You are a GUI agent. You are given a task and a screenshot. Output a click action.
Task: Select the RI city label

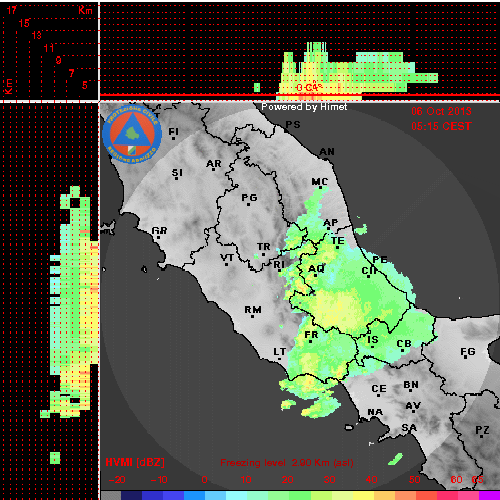[279, 264]
